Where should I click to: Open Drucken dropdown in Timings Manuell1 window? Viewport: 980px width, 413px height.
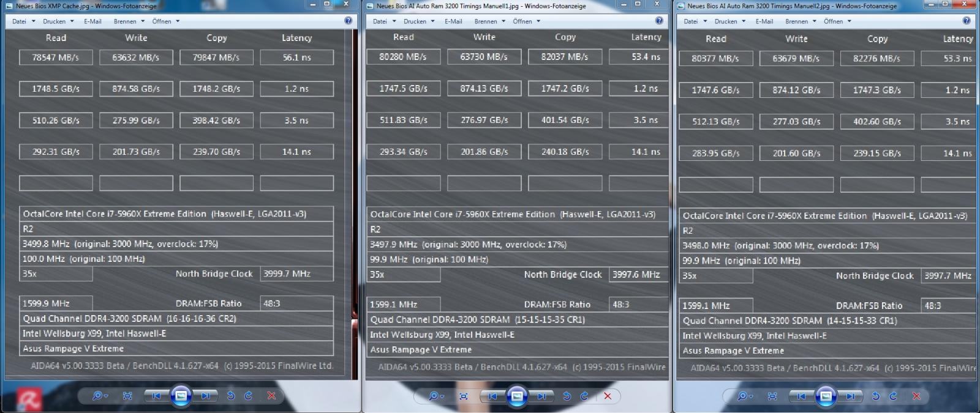pyautogui.click(x=419, y=21)
